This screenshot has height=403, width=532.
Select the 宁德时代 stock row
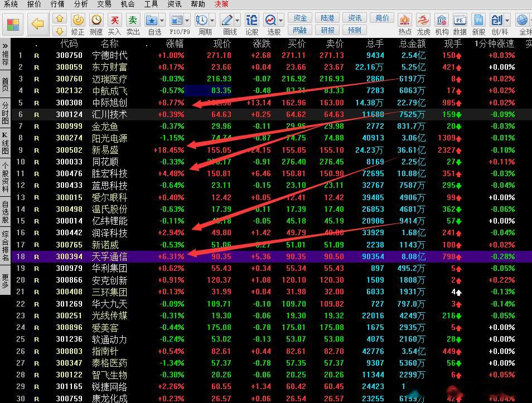coord(272,55)
